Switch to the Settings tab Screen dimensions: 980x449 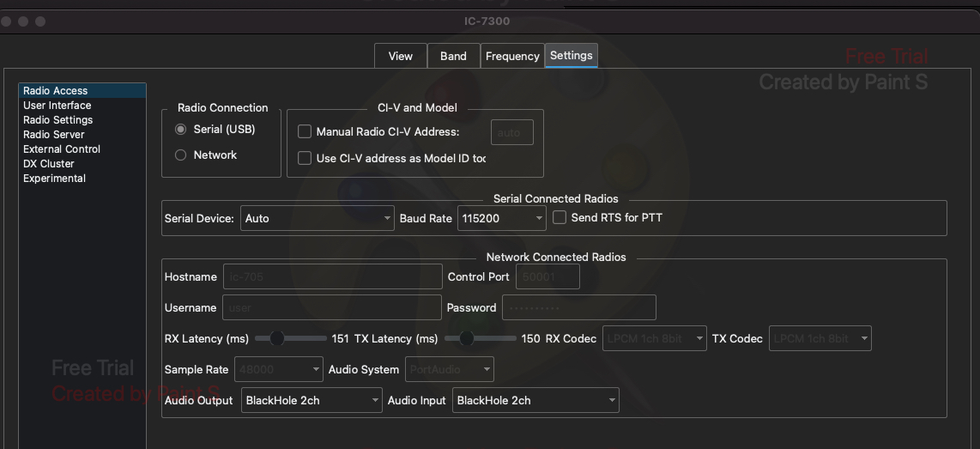pyautogui.click(x=572, y=55)
